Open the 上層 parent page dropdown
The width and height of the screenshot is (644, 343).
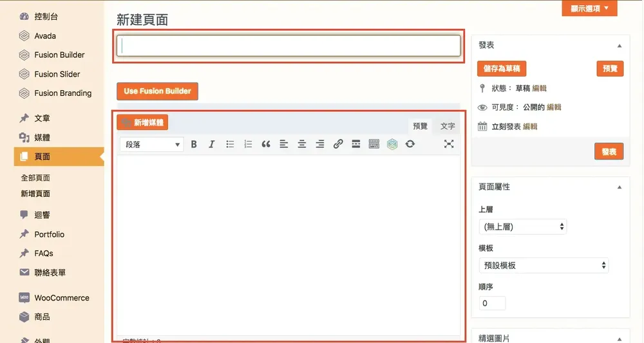click(x=523, y=227)
